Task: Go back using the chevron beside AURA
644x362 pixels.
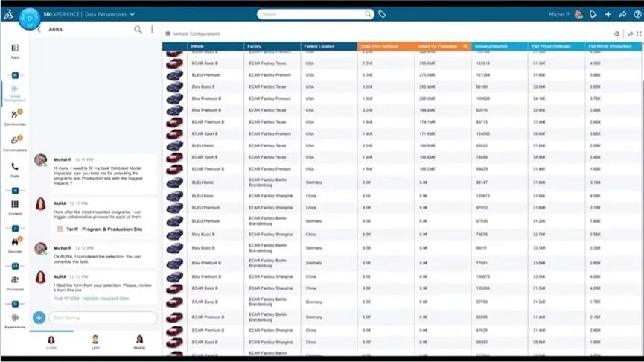Action: pos(39,30)
